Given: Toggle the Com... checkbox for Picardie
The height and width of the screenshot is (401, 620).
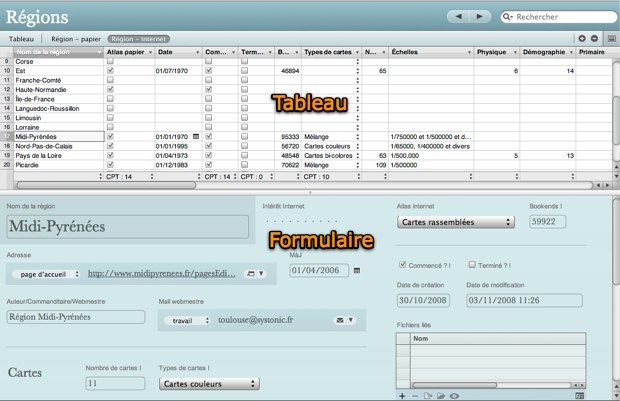Looking at the screenshot, I should tap(208, 165).
